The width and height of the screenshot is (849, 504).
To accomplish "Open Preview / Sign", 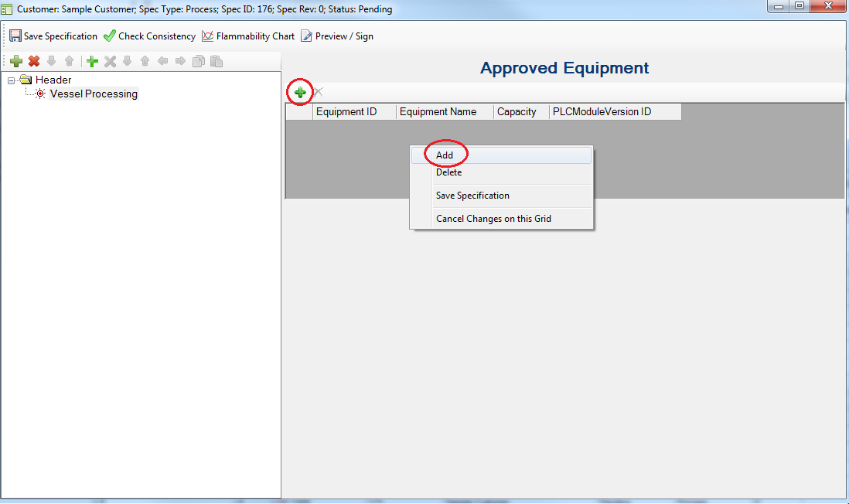I will point(337,36).
